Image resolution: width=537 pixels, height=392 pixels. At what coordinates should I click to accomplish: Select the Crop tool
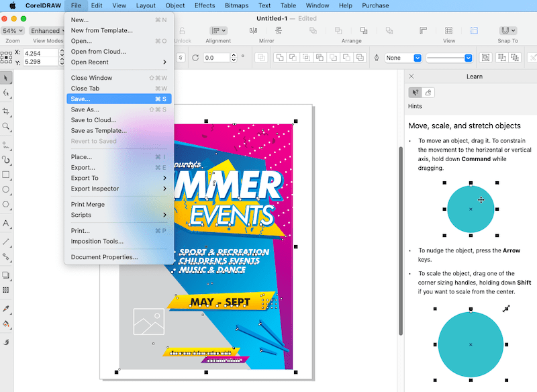pyautogui.click(x=6, y=111)
